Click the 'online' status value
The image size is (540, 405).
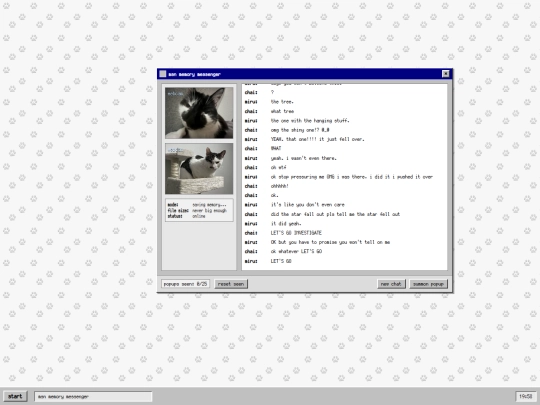(199, 216)
